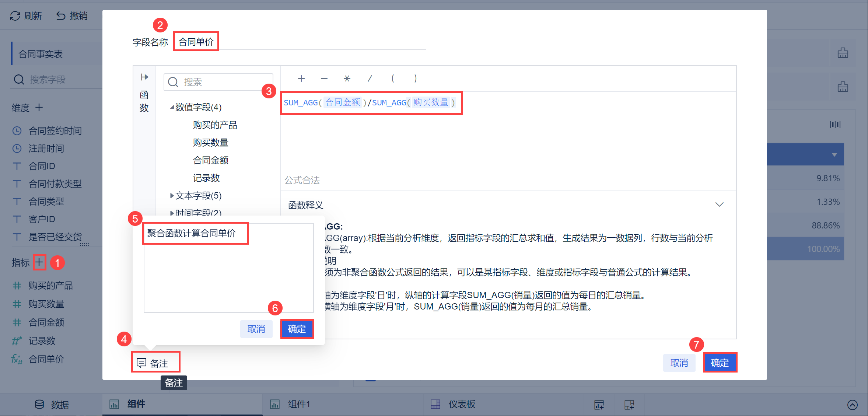Click the main dialog 确定 button
Image resolution: width=868 pixels, height=416 pixels.
[x=720, y=363]
